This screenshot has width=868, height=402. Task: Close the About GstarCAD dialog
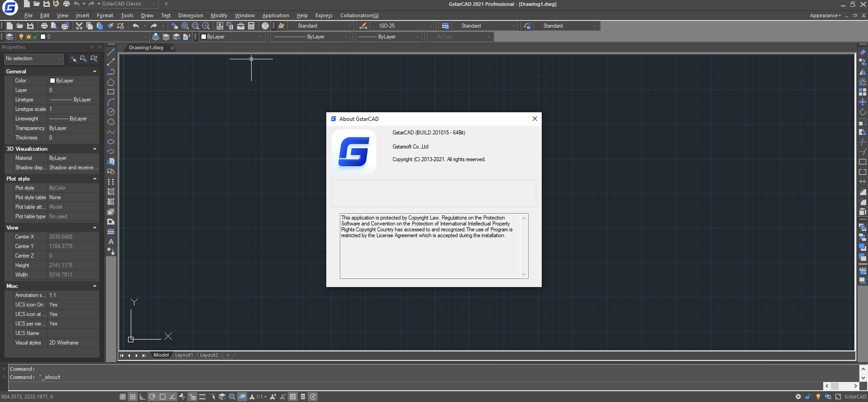point(535,119)
